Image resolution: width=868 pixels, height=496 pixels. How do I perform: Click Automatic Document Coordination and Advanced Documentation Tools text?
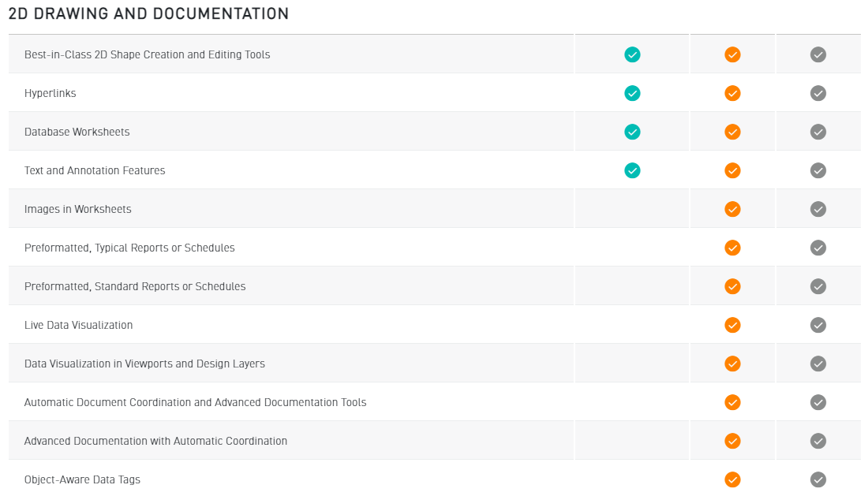pos(195,402)
